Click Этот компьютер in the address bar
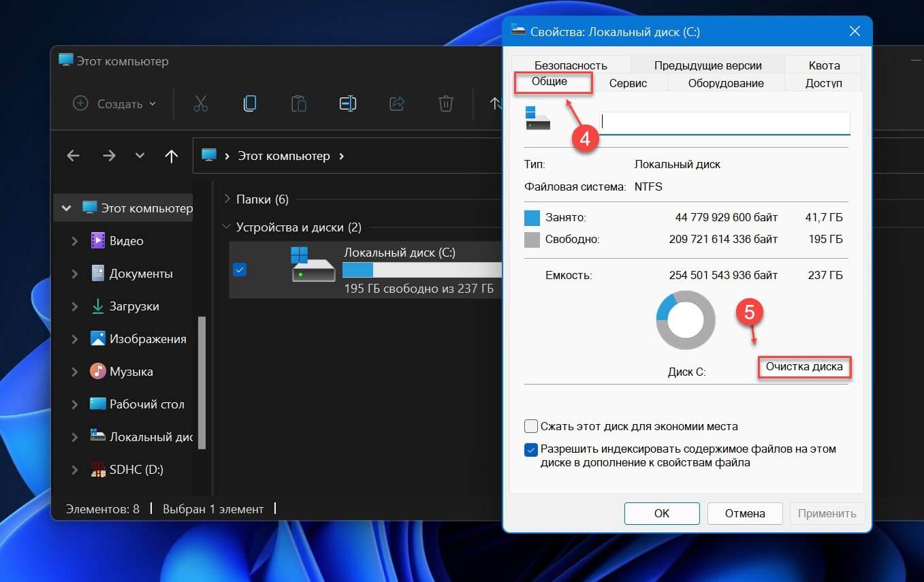This screenshot has height=582, width=924. tap(284, 156)
